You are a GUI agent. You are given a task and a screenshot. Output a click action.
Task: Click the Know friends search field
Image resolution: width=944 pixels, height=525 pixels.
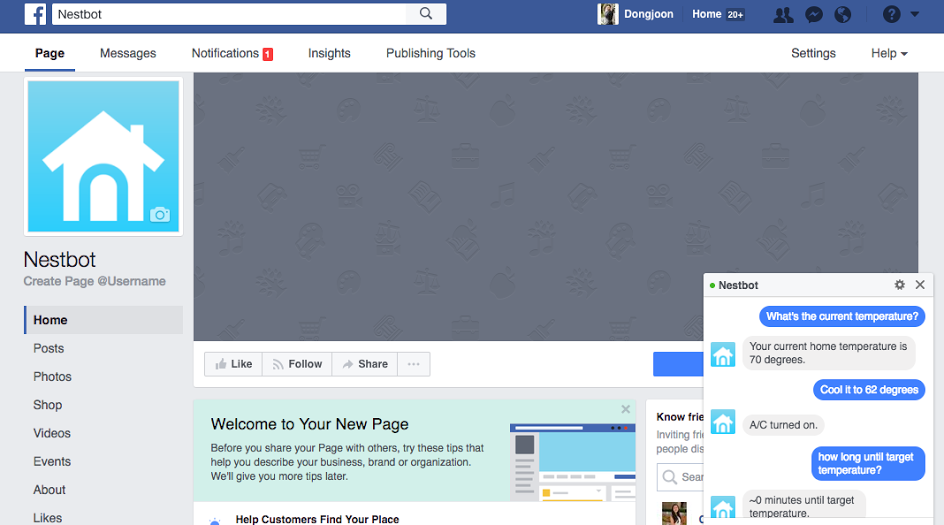(680, 477)
